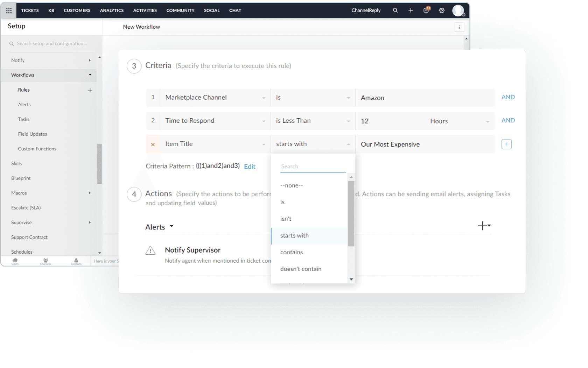Expand the Notify sidebar section
The width and height of the screenshot is (588, 368).
pos(90,60)
